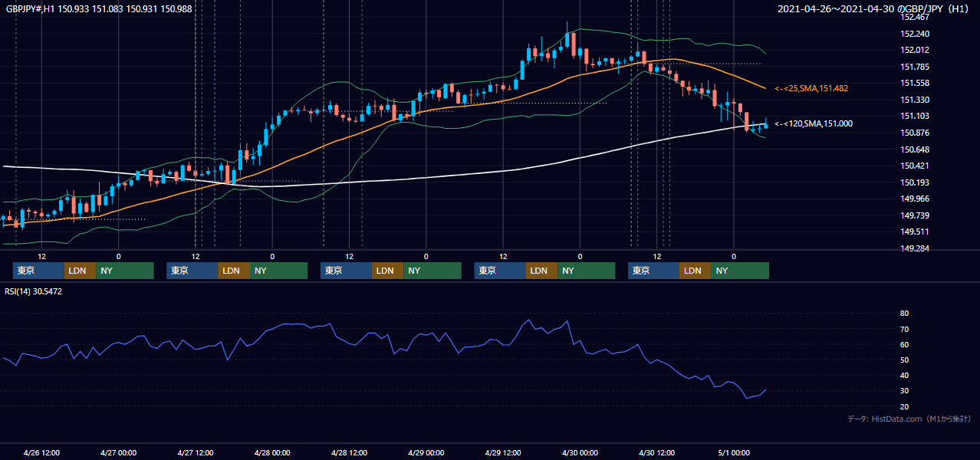The image size is (980, 460).
Task: Select time axis label 5/1 00:00
Action: (x=734, y=452)
